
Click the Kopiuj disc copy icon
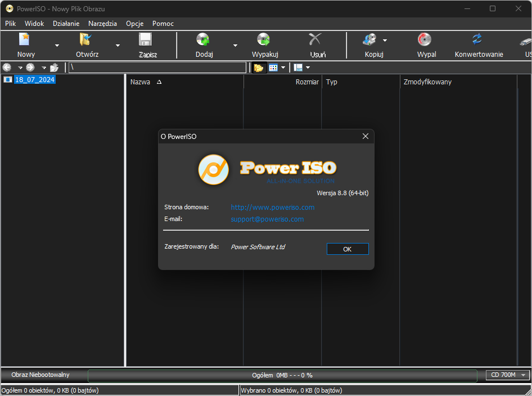coord(369,39)
